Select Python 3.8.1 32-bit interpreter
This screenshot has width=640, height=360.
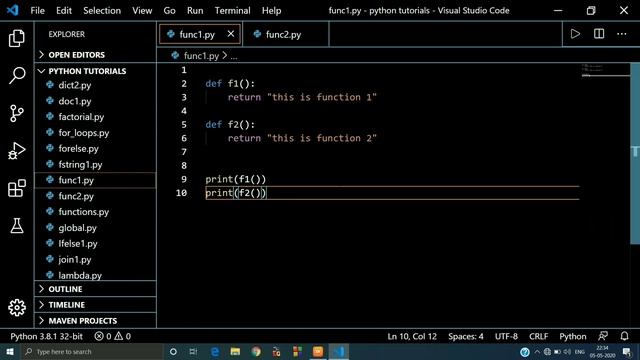coord(47,336)
